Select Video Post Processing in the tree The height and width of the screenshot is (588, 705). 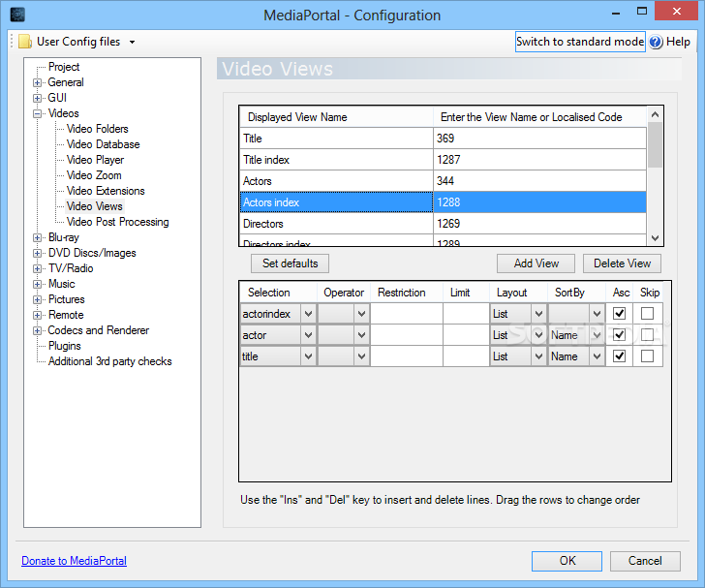[x=117, y=222]
